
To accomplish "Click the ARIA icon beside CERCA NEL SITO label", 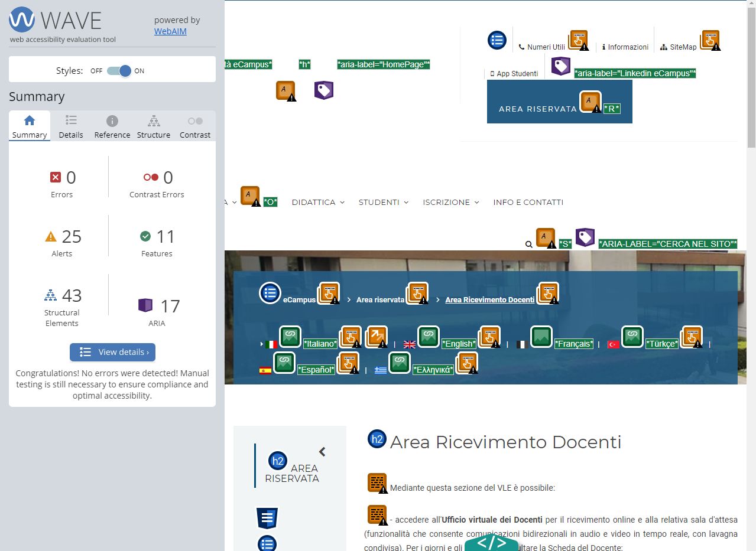I will (585, 237).
